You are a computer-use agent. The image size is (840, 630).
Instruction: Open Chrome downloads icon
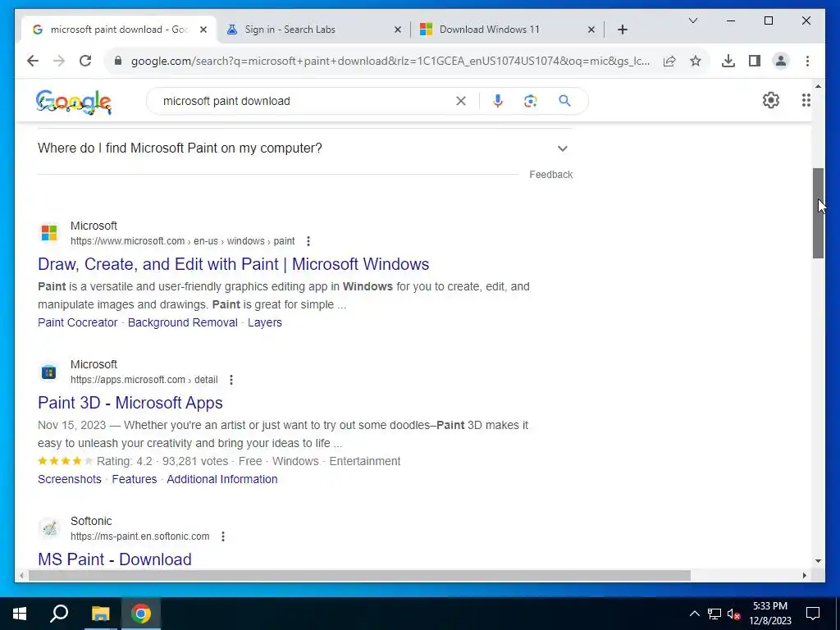click(x=728, y=61)
